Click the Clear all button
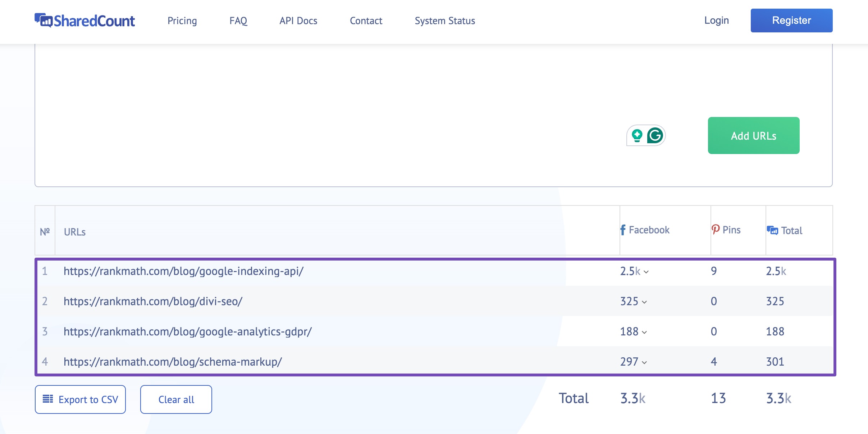The width and height of the screenshot is (868, 434). [176, 399]
